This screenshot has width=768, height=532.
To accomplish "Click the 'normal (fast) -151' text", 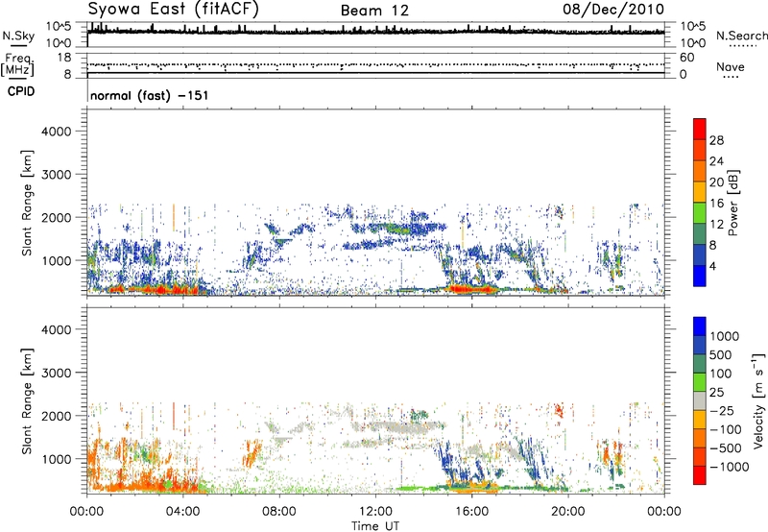I will (x=150, y=95).
